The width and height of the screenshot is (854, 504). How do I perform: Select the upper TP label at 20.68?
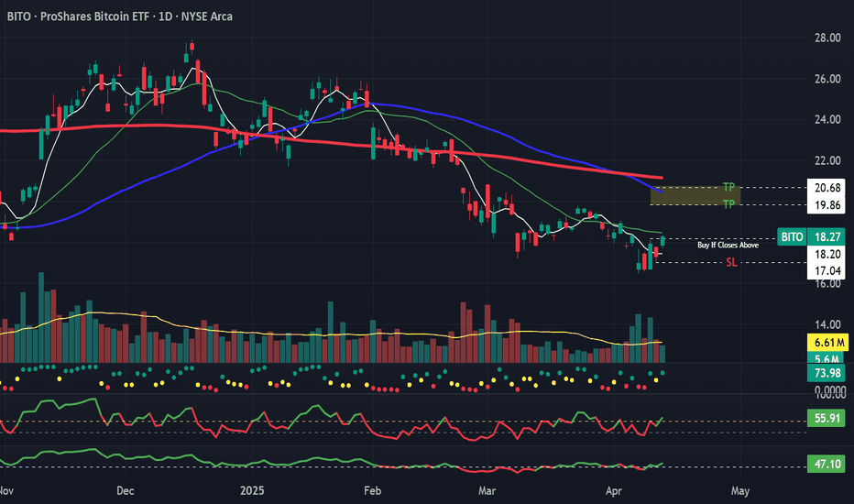728,188
